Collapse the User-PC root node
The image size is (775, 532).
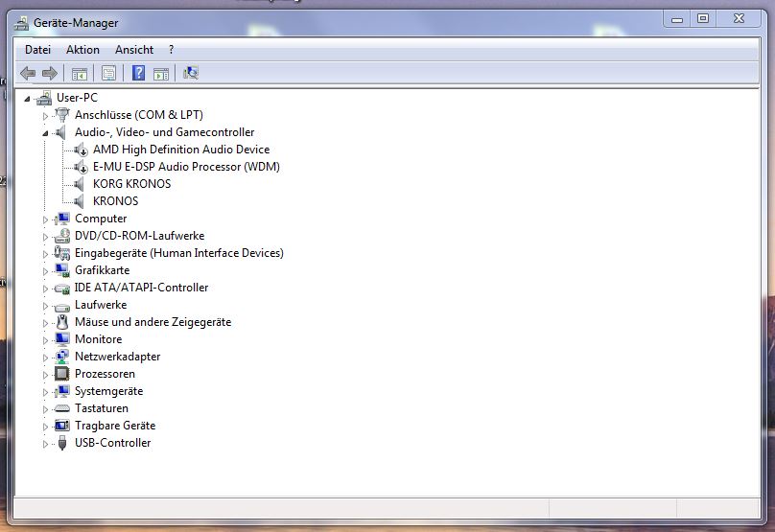tap(27, 99)
